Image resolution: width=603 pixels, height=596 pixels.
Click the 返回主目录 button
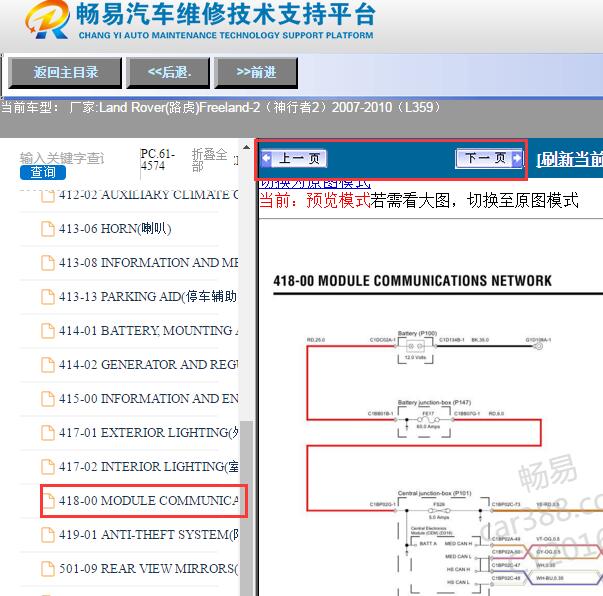coord(65,72)
